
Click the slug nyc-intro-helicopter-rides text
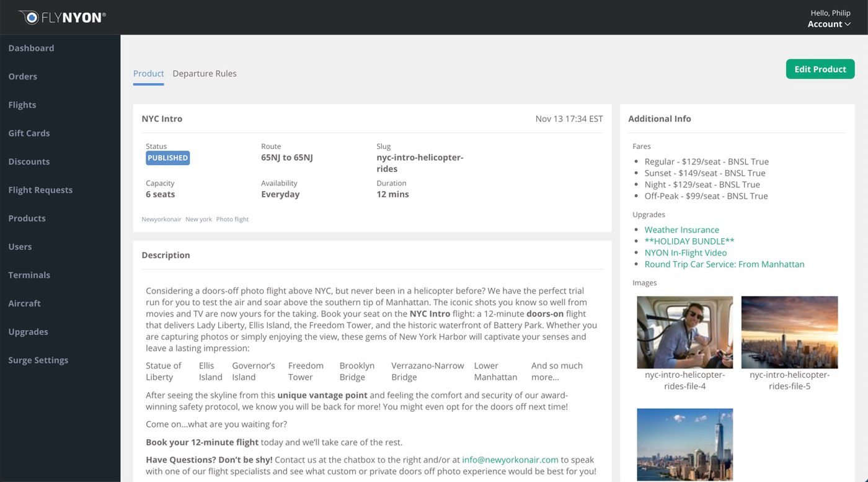click(x=420, y=163)
